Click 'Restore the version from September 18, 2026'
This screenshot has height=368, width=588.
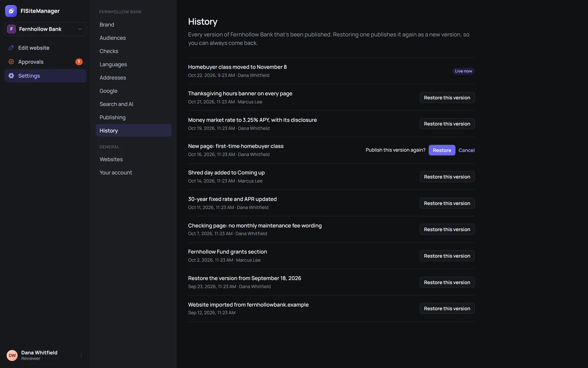[245, 278]
